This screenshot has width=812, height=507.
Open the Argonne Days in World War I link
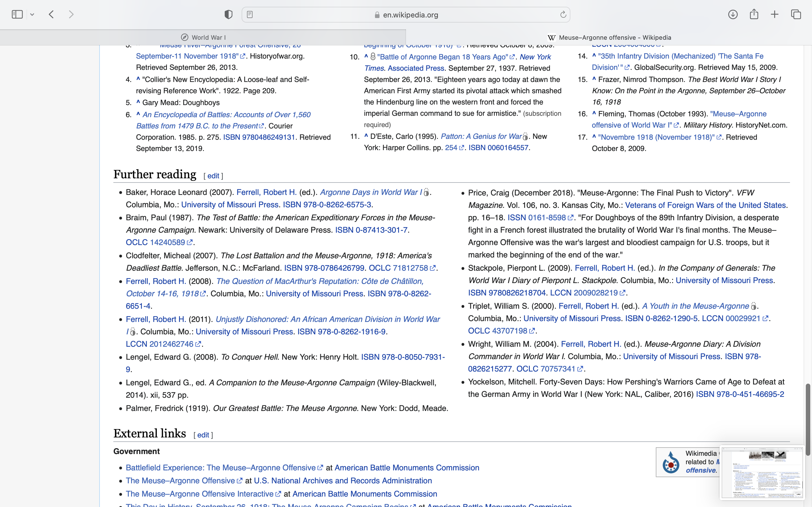pos(370,192)
